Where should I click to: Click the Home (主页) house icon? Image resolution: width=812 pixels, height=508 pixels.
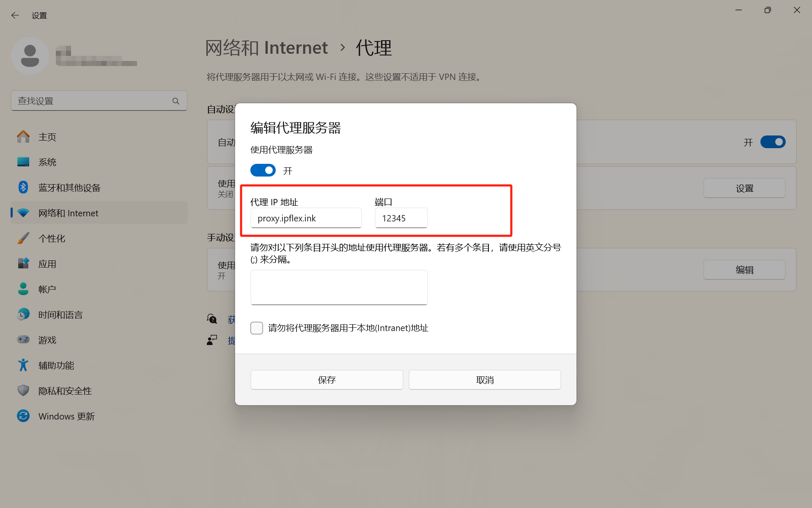23,137
